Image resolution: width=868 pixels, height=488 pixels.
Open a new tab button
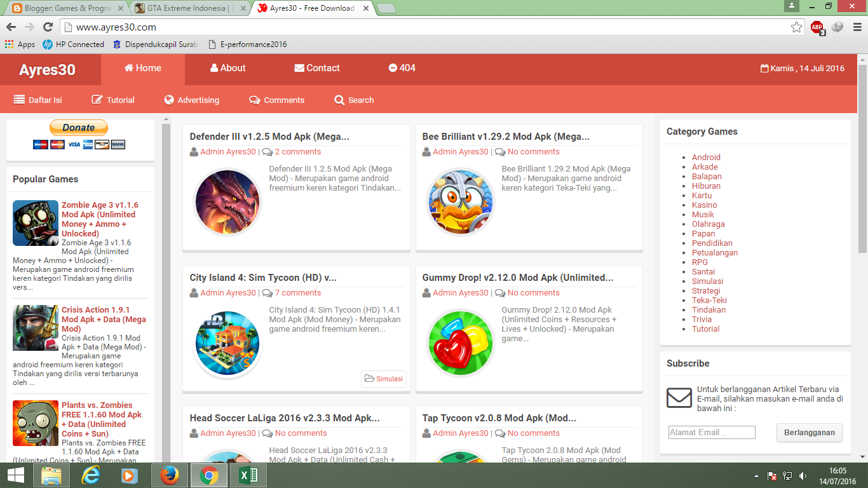pyautogui.click(x=386, y=8)
